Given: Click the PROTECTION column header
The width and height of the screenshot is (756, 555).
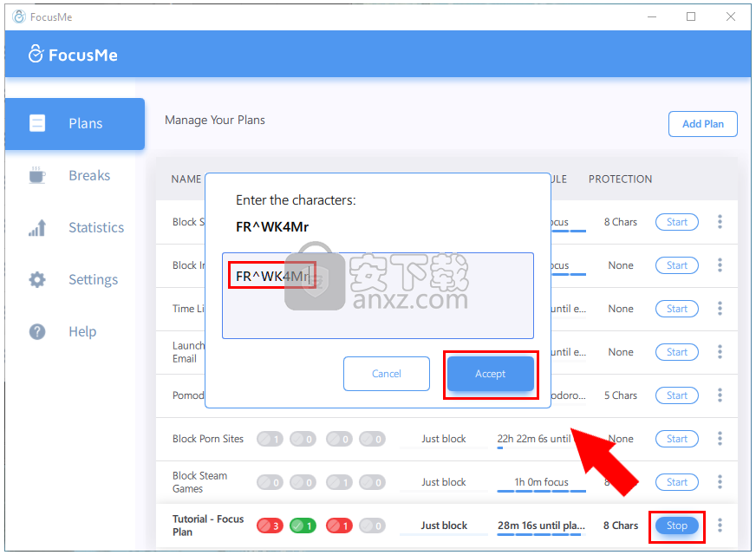Looking at the screenshot, I should tap(620, 180).
